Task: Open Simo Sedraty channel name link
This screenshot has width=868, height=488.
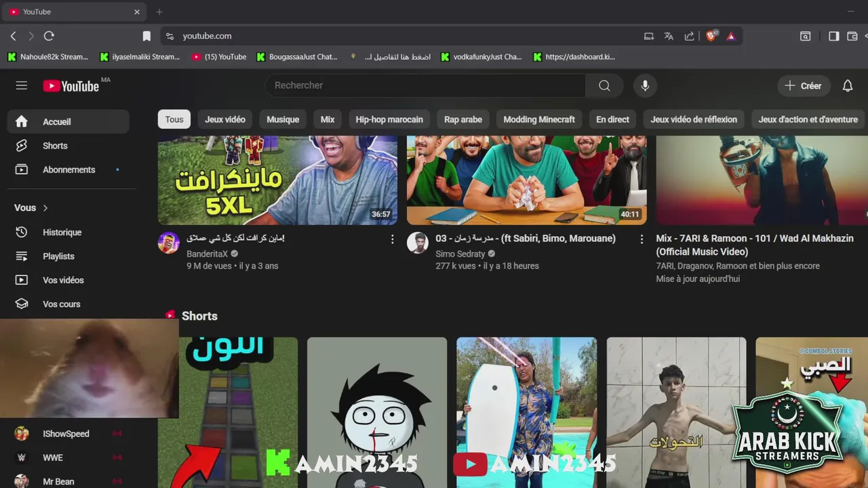Action: point(460,253)
